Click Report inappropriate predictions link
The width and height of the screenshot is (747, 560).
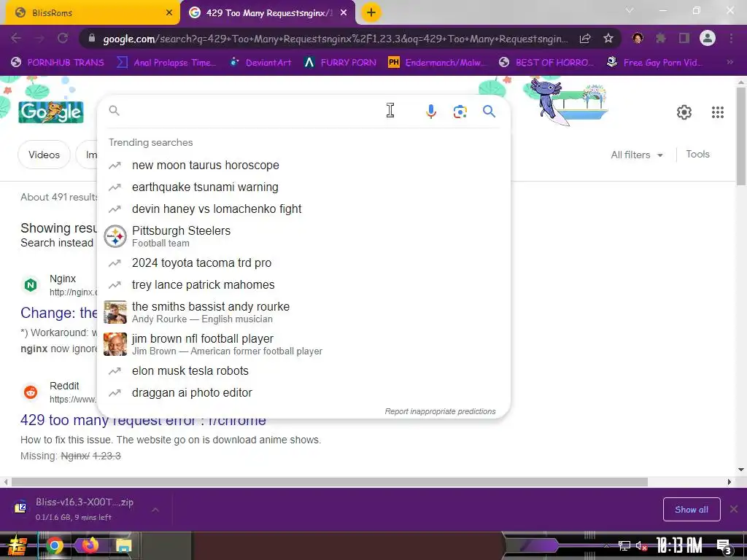(440, 411)
